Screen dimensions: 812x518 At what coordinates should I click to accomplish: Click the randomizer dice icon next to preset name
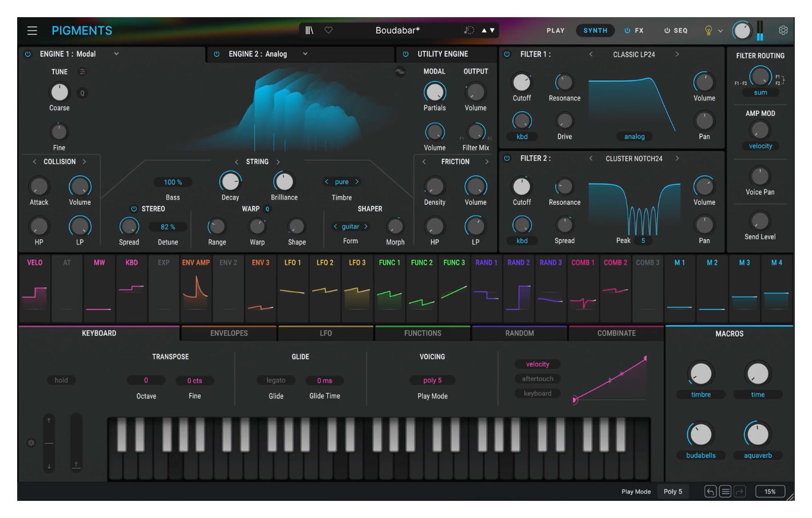click(469, 30)
